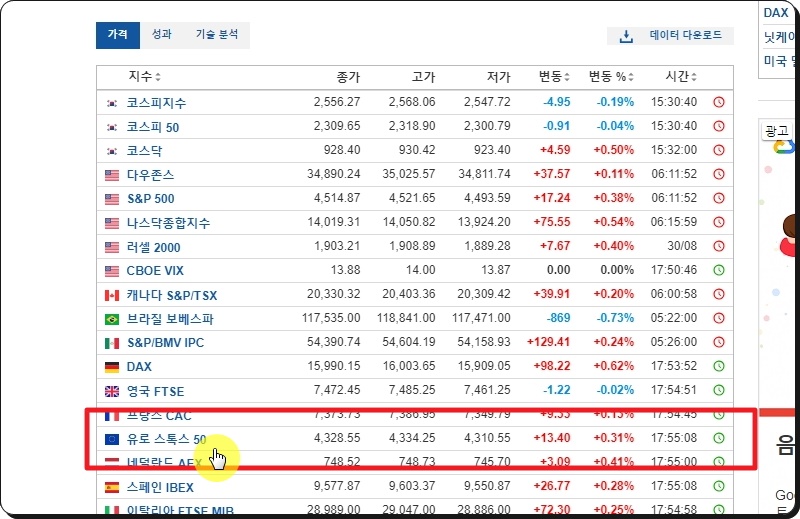Open the 코스피지수 index link
This screenshot has width=800, height=519.
(156, 103)
